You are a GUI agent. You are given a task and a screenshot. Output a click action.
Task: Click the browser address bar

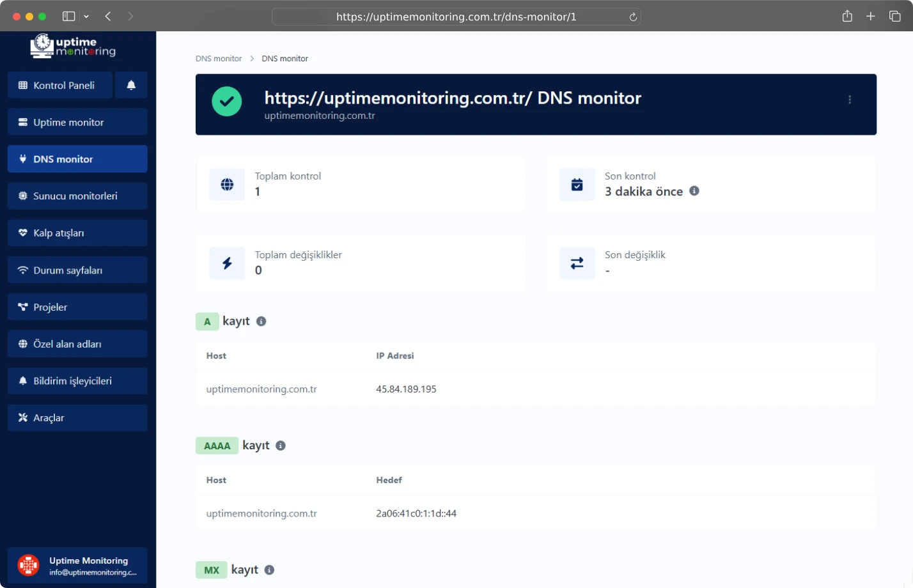456,17
